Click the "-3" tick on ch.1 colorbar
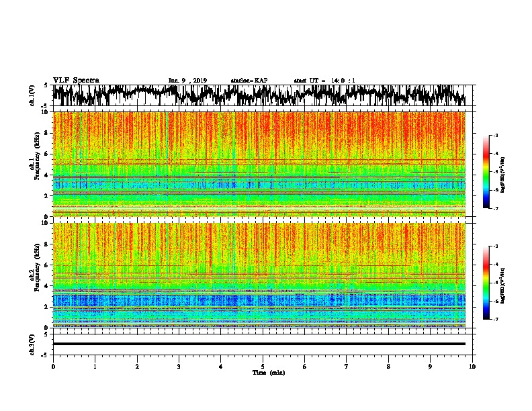 (x=495, y=136)
